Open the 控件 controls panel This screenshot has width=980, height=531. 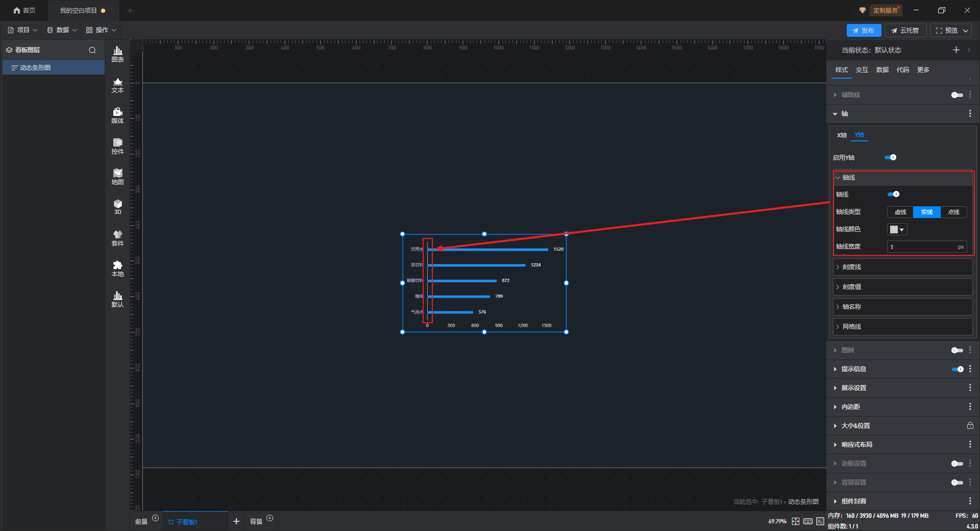117,146
